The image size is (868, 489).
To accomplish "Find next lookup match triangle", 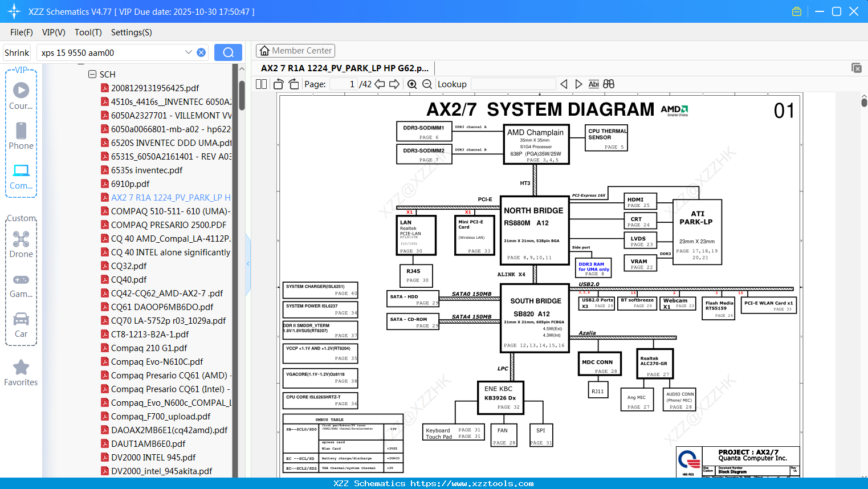I will (x=578, y=84).
